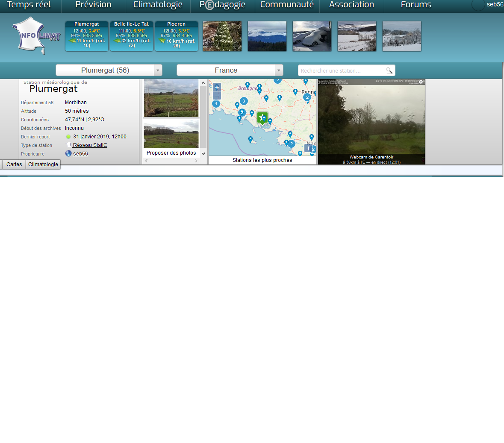Click the cluster marker labeled 4
This screenshot has height=443, width=504.
216,104
